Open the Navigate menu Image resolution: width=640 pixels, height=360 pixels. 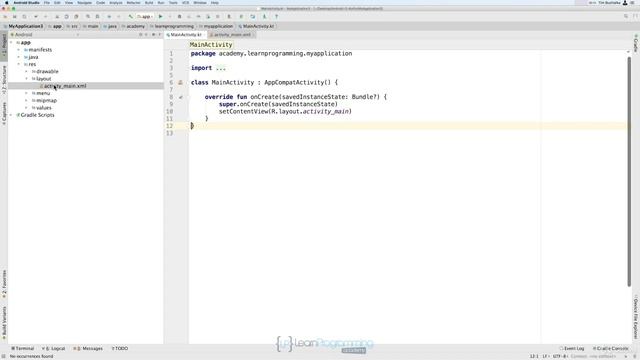84,2
